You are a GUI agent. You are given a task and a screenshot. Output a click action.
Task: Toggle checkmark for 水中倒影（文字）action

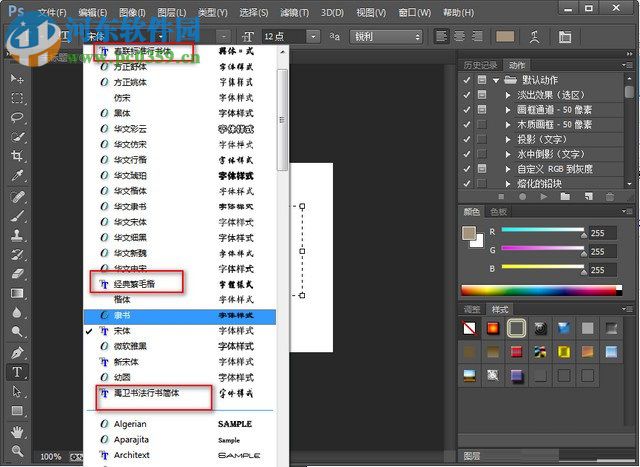[467, 154]
